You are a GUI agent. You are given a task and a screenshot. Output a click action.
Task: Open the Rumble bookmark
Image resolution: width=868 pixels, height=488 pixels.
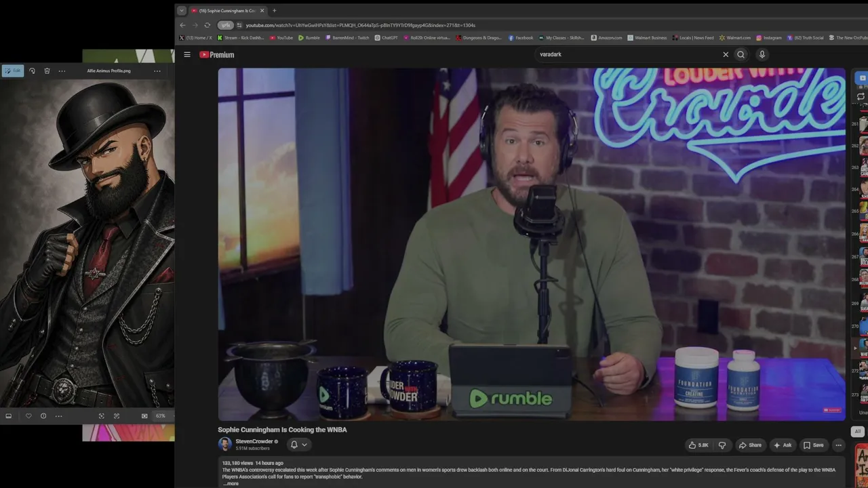coord(309,38)
